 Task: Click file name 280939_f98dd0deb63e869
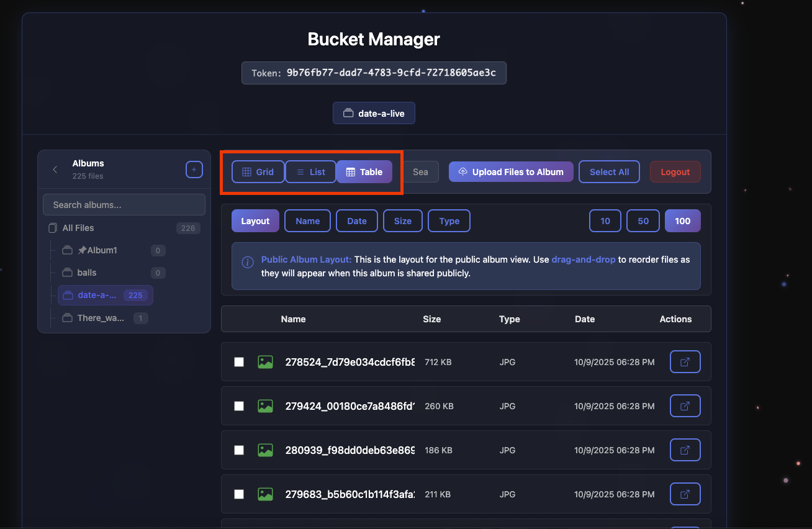pos(350,450)
